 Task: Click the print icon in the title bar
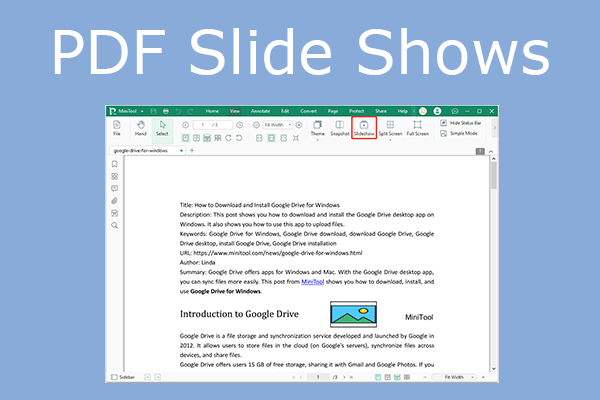[166, 111]
